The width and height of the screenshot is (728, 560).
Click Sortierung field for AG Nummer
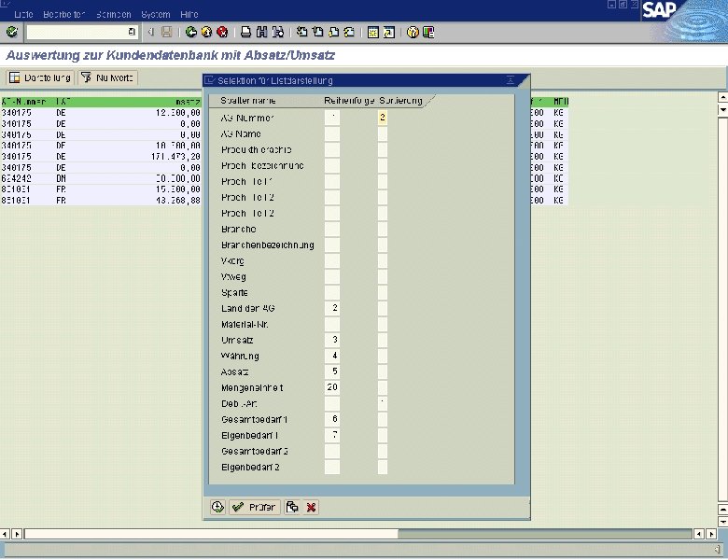point(383,118)
